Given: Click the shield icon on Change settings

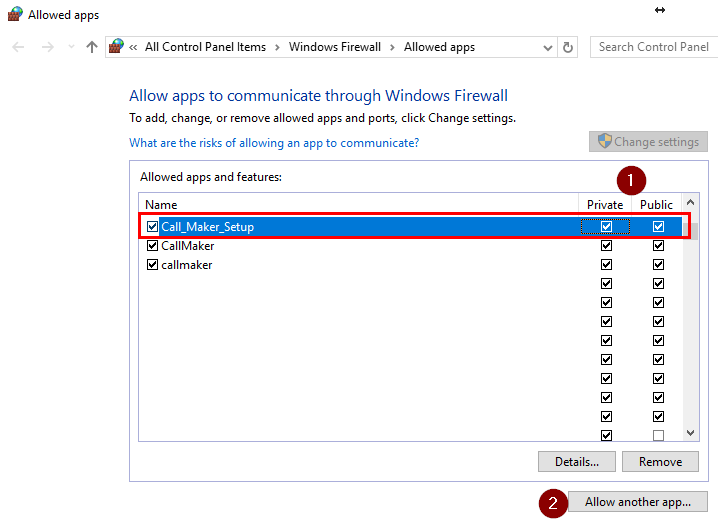Looking at the screenshot, I should pyautogui.click(x=604, y=141).
